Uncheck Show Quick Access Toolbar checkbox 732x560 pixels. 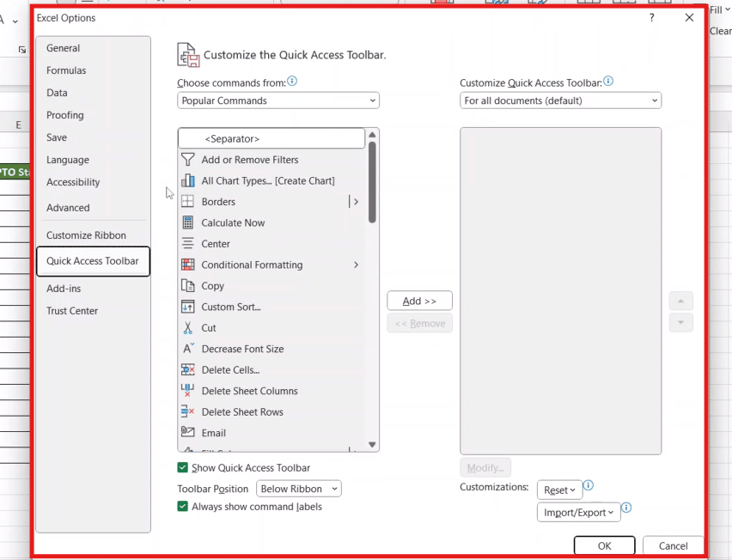pos(182,467)
